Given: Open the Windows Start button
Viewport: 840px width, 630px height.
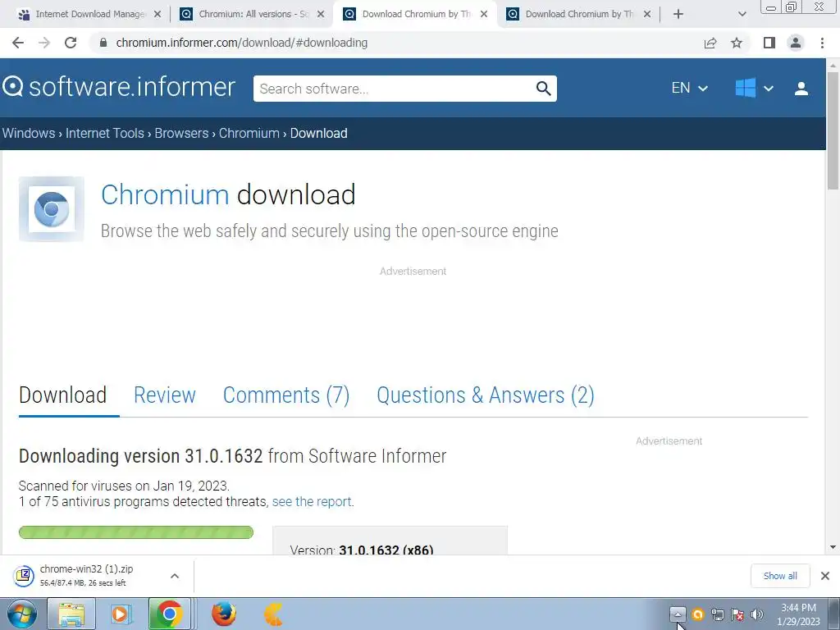Looking at the screenshot, I should tap(22, 614).
